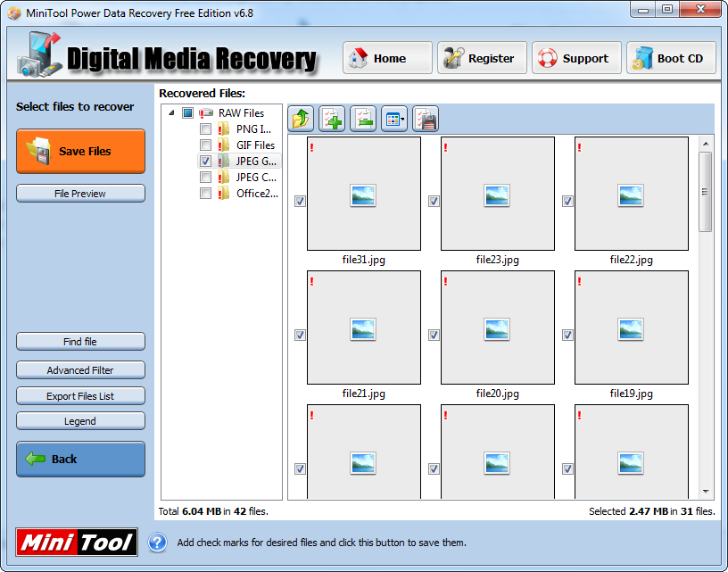This screenshot has width=728, height=572.
Task: Show the Legend
Action: 81,421
